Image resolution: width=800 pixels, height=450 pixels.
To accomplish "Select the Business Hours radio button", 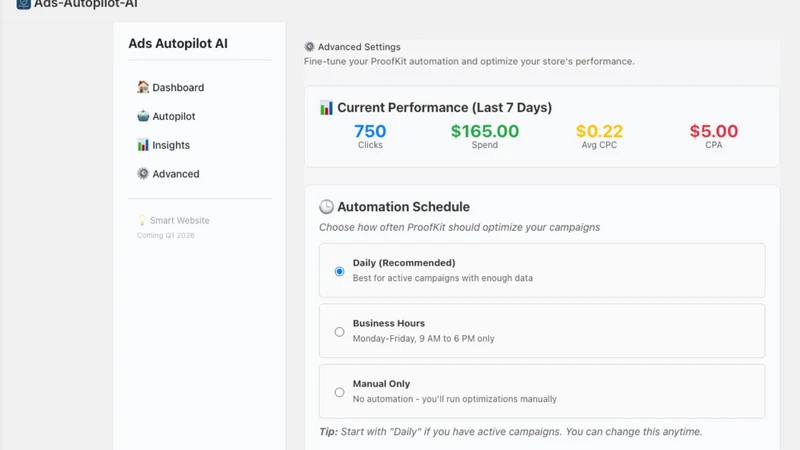I will point(339,332).
